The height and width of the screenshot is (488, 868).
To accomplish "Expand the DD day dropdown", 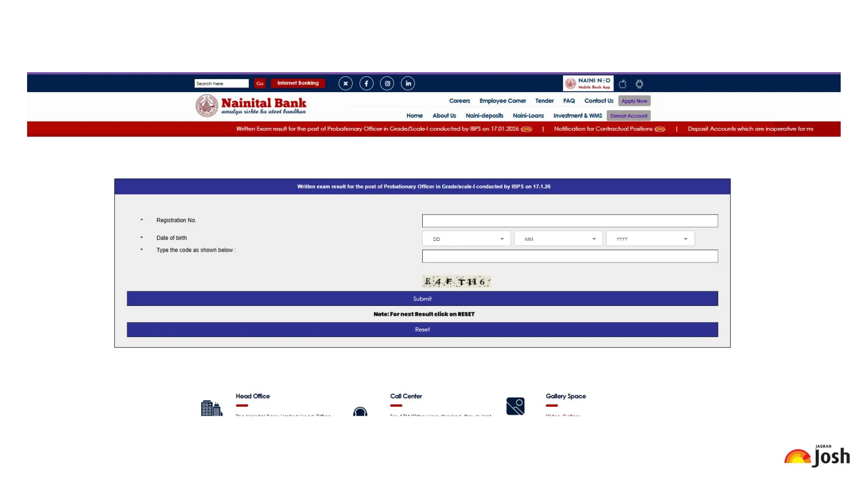I will click(x=466, y=239).
